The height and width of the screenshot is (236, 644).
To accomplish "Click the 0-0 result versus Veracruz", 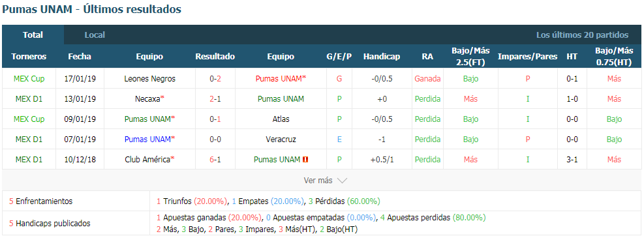I will pyautogui.click(x=215, y=139).
